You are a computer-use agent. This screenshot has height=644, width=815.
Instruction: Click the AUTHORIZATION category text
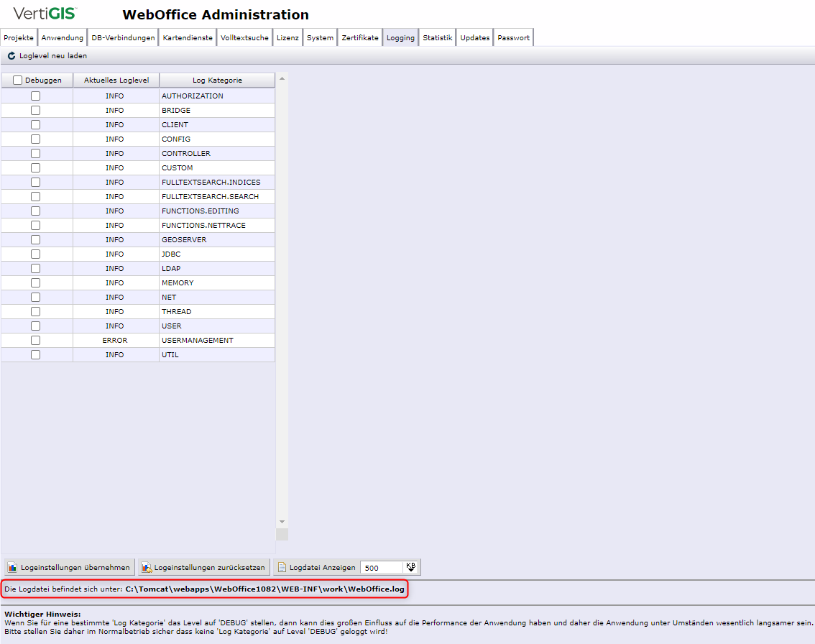point(193,96)
